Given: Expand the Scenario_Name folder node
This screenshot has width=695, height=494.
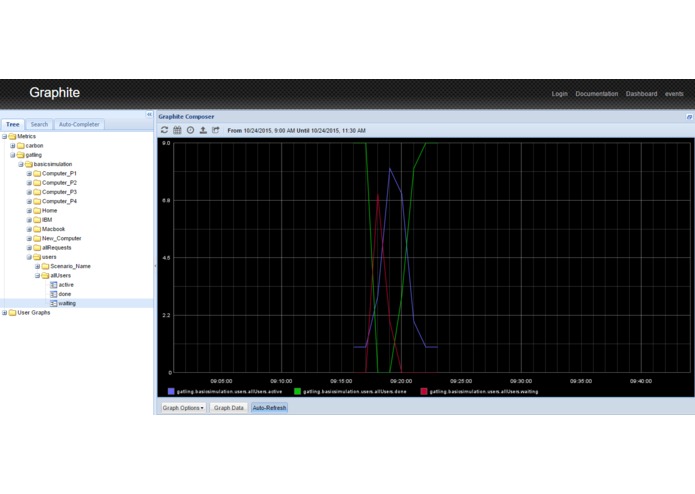Looking at the screenshot, I should [x=38, y=266].
